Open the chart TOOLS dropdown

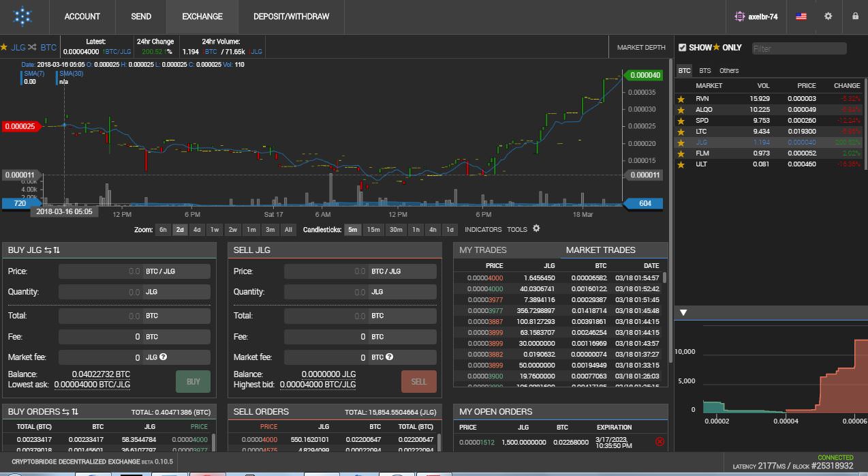click(x=517, y=230)
